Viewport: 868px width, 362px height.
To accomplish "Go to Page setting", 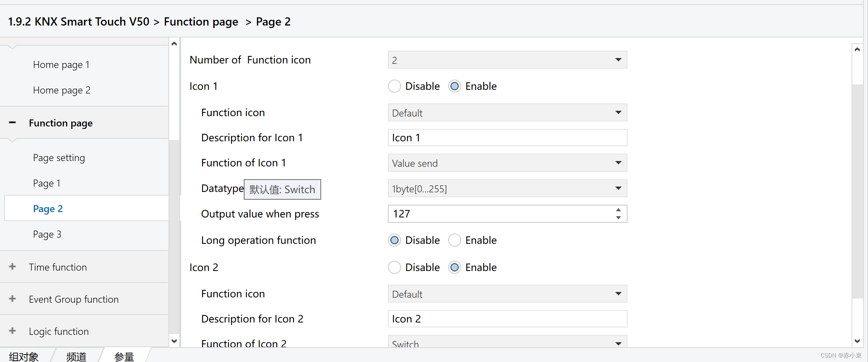I will click(x=59, y=158).
